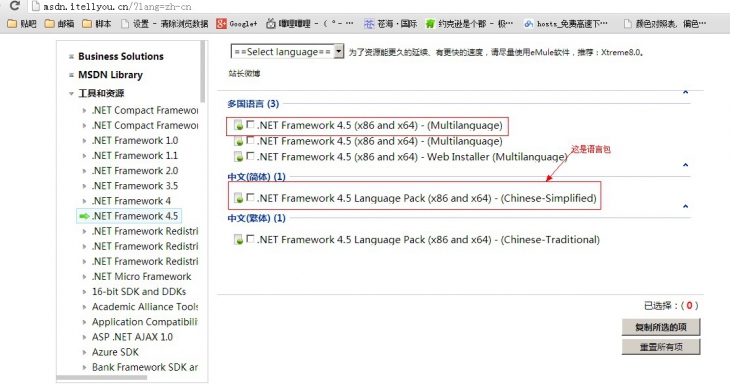
Task: Open the 贴吧 bookmark folder
Action: click(x=22, y=23)
